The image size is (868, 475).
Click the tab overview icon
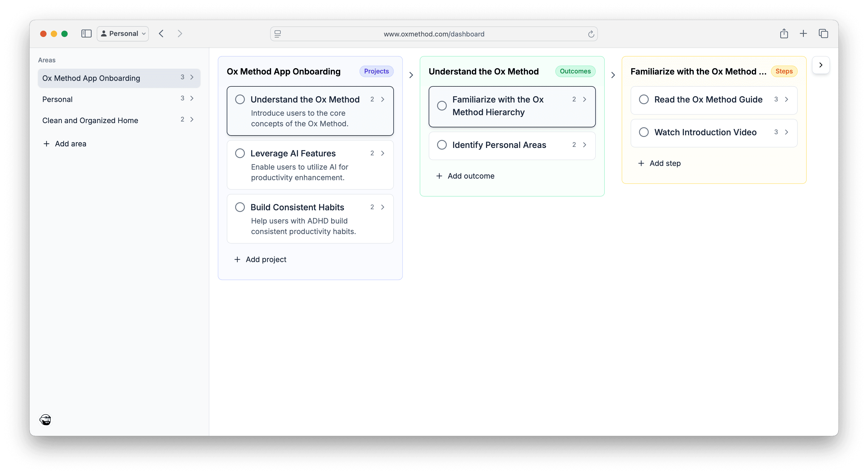point(824,33)
